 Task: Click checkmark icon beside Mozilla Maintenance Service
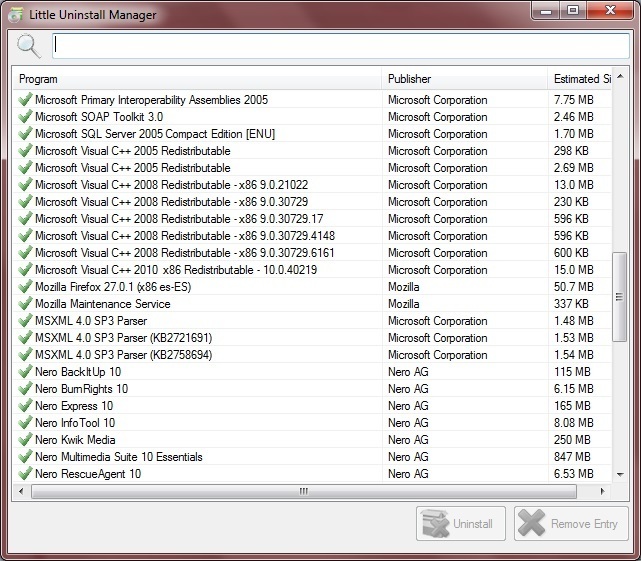25,304
